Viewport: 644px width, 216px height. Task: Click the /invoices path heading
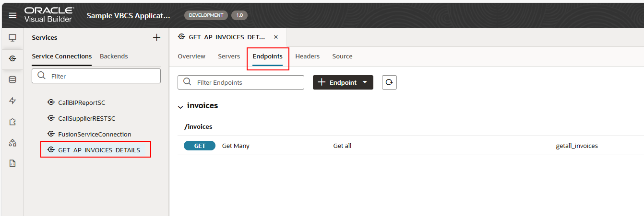coord(198,126)
